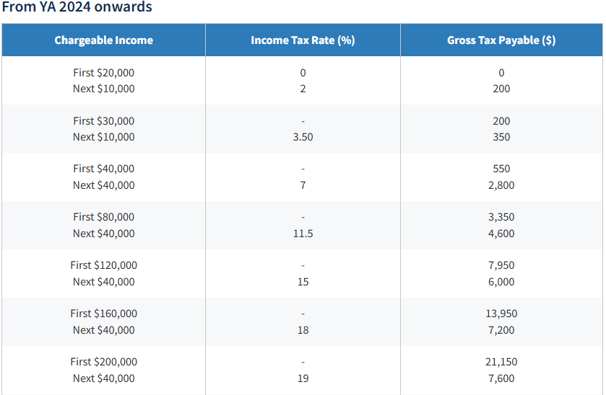Click the 3.50 tax rate value

click(303, 137)
